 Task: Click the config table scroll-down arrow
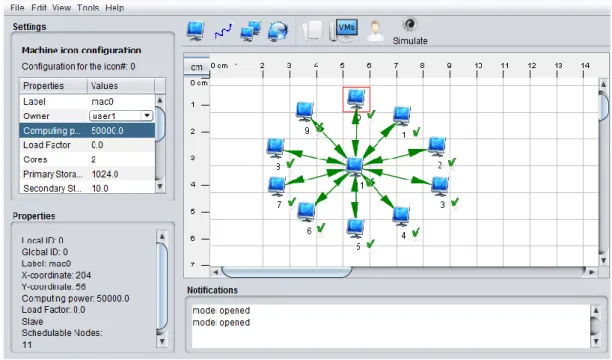(x=160, y=187)
